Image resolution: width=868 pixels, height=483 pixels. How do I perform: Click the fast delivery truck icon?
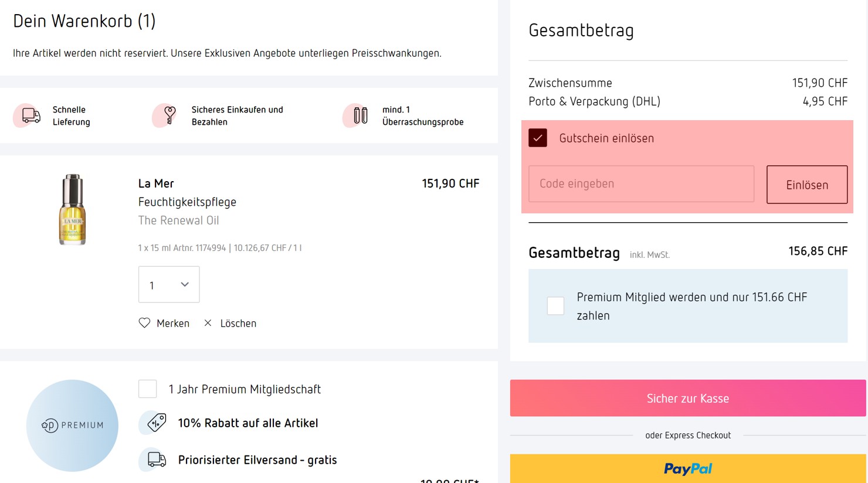pyautogui.click(x=30, y=115)
